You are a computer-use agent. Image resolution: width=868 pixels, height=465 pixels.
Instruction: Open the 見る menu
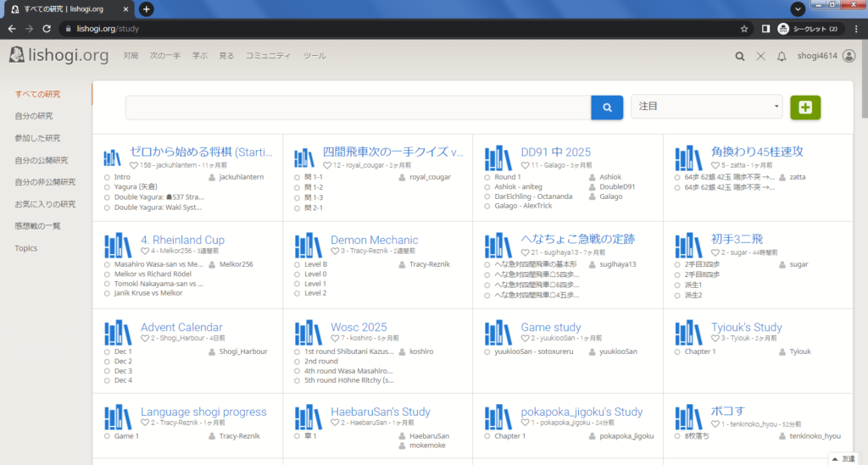226,56
